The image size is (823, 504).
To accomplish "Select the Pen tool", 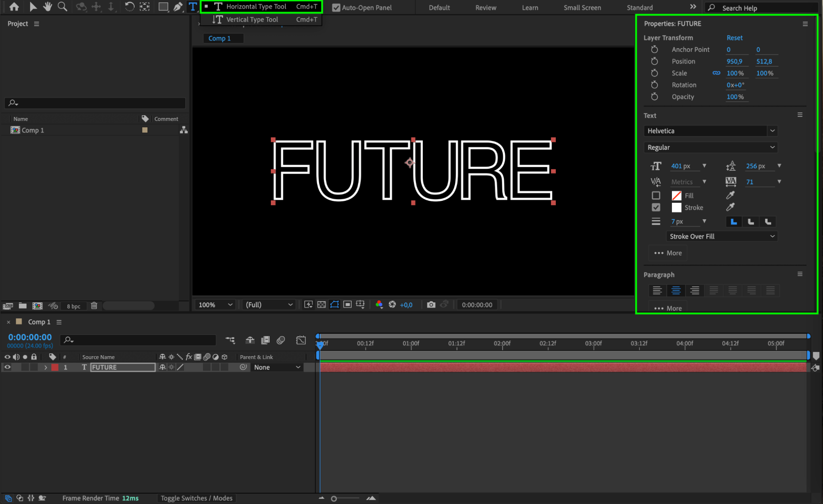I will [x=178, y=7].
